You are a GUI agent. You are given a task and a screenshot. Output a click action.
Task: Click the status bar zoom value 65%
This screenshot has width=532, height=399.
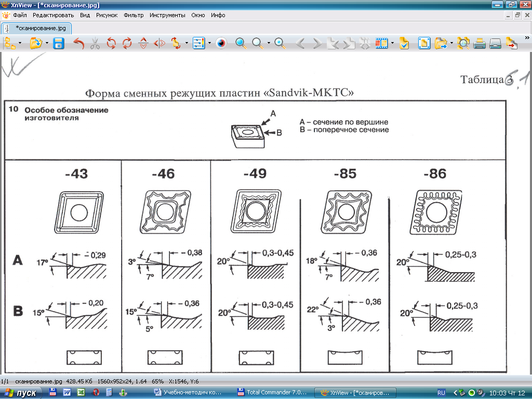coord(157,381)
